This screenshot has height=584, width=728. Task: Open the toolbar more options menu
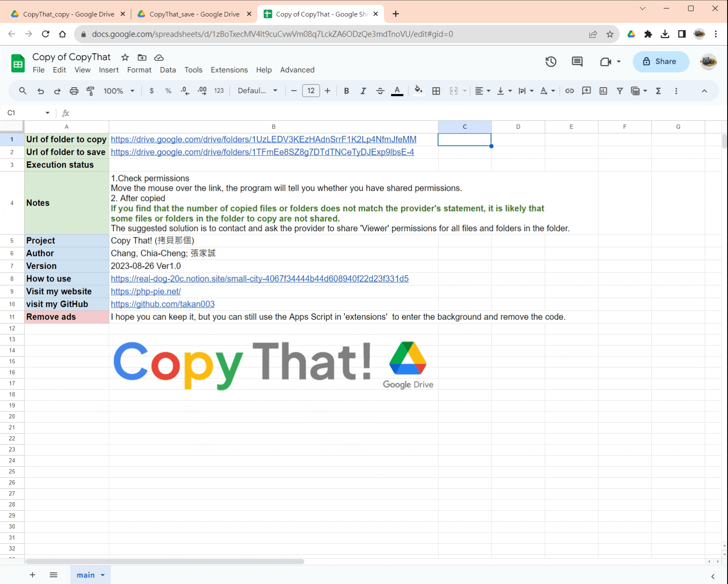(676, 91)
